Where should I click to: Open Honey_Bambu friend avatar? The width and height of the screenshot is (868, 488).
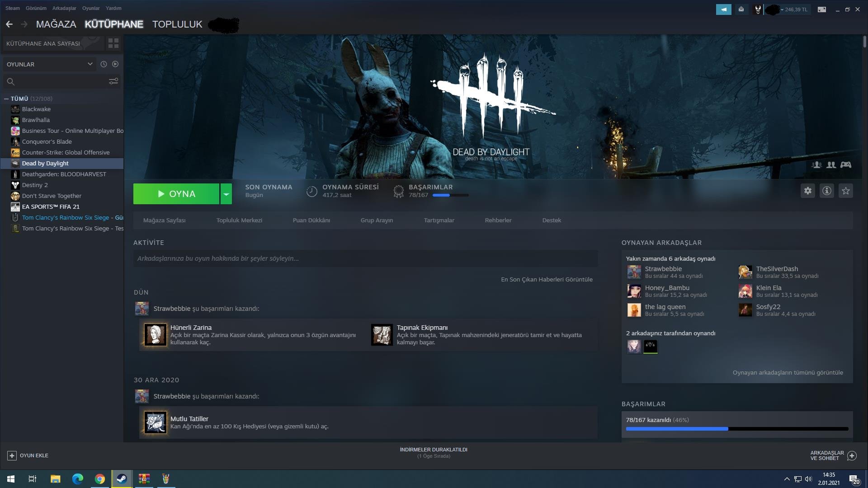coord(634,291)
